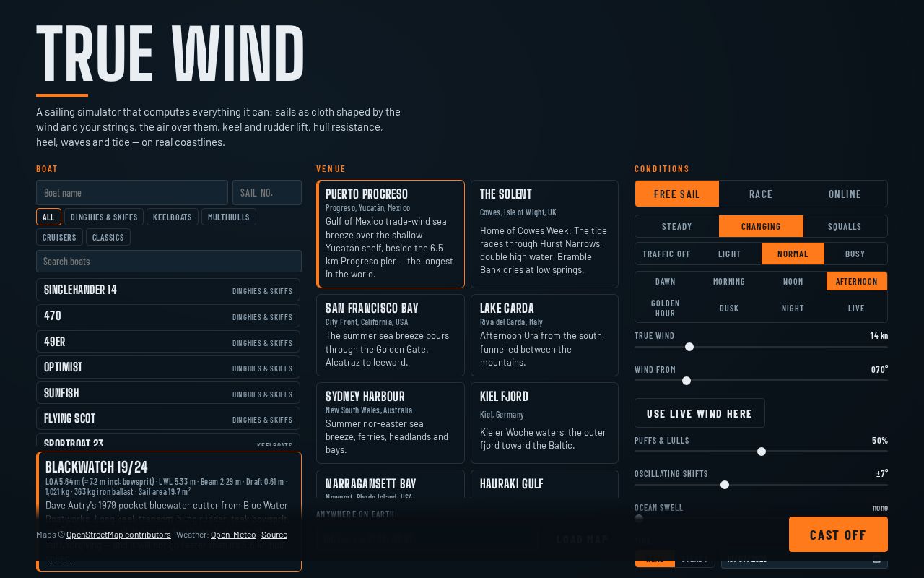
Task: Select the Sunfish boat
Action: (x=168, y=393)
